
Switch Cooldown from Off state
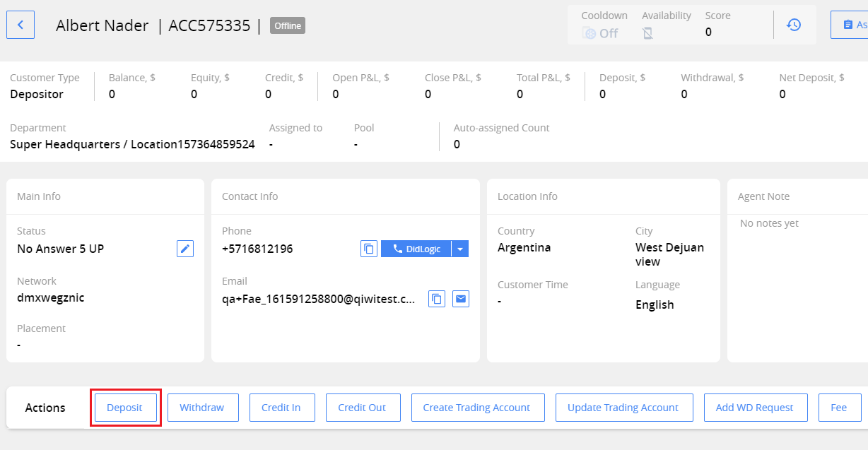click(599, 32)
